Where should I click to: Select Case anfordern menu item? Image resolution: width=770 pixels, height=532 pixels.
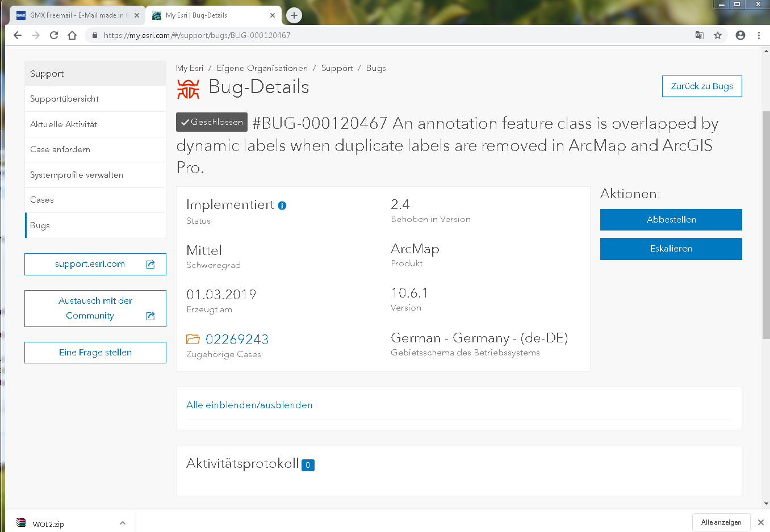click(x=95, y=149)
